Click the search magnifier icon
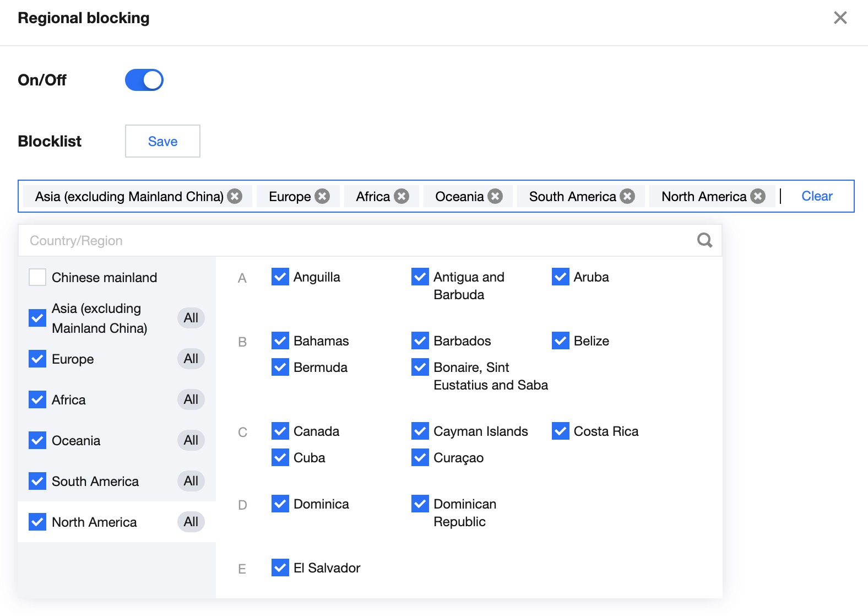Image resolution: width=868 pixels, height=616 pixels. pyautogui.click(x=704, y=240)
